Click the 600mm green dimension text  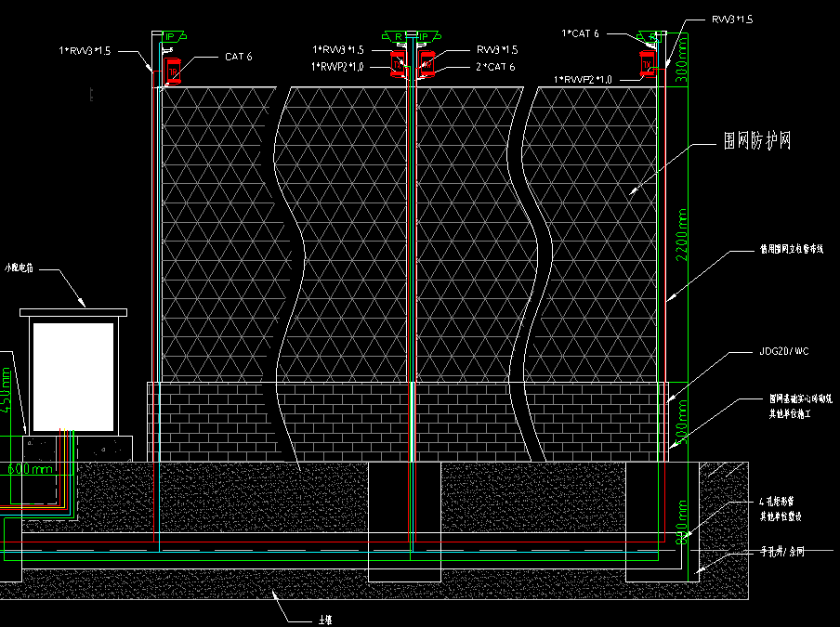pyautogui.click(x=30, y=469)
